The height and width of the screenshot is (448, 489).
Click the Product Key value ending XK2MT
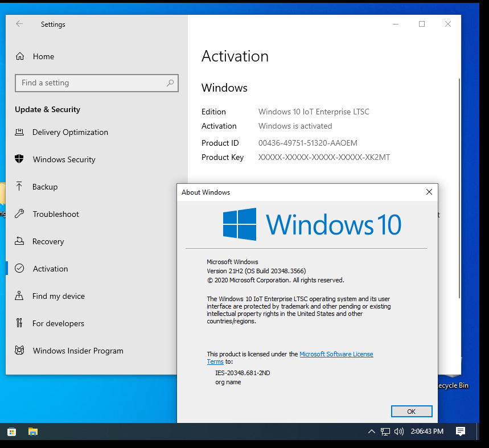click(x=324, y=157)
